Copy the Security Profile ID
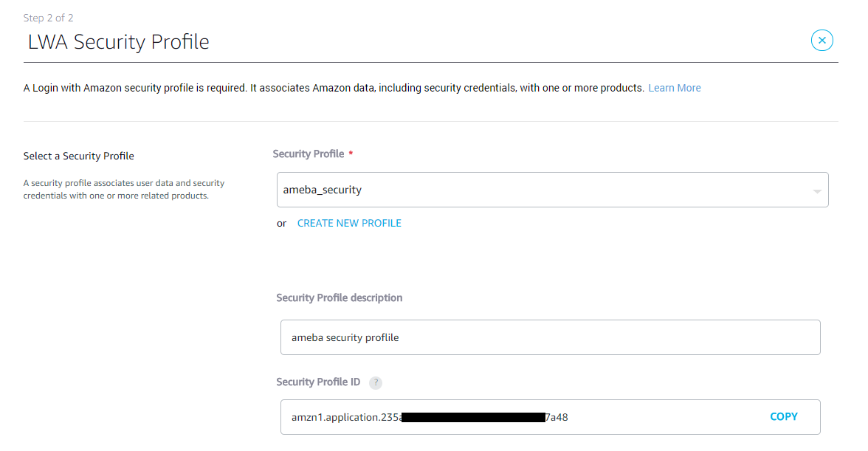Viewport: 868px width, 451px height. click(x=783, y=417)
